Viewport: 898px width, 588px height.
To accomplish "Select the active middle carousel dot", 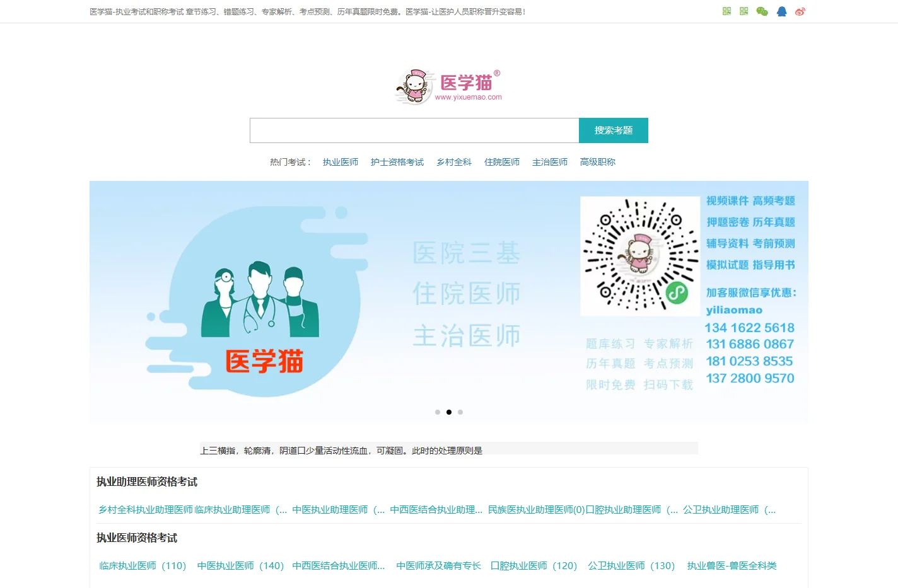I will point(449,412).
